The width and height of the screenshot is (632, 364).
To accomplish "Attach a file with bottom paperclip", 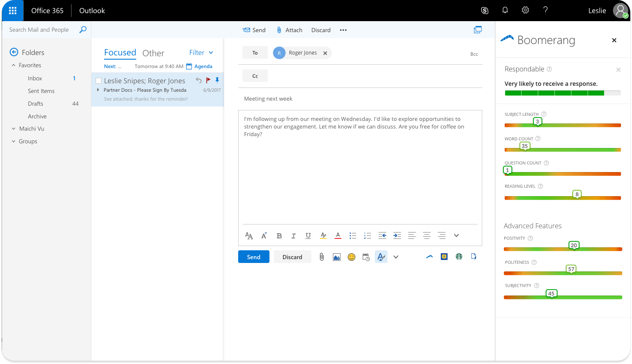I will pyautogui.click(x=322, y=257).
